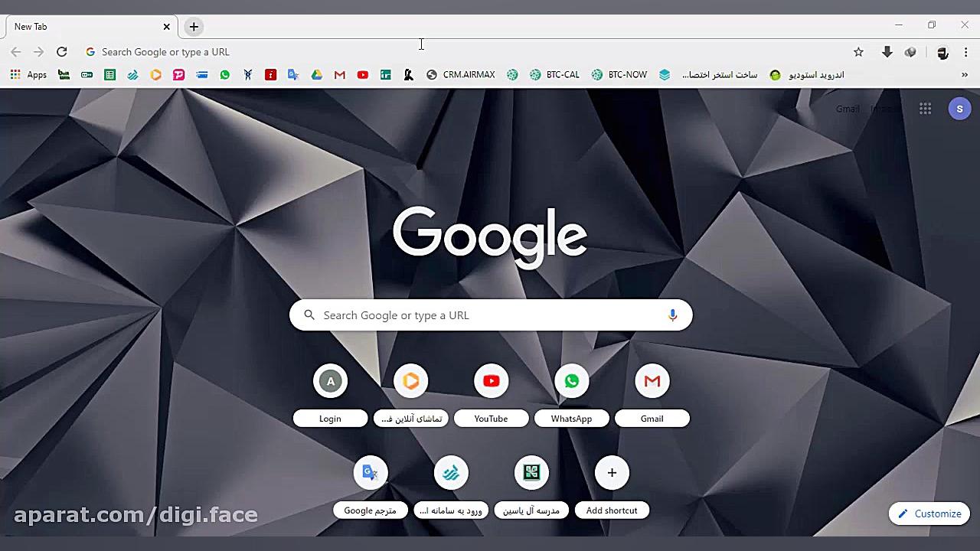The width and height of the screenshot is (980, 551).
Task: Open the red square bookmark icon
Action: (x=271, y=75)
